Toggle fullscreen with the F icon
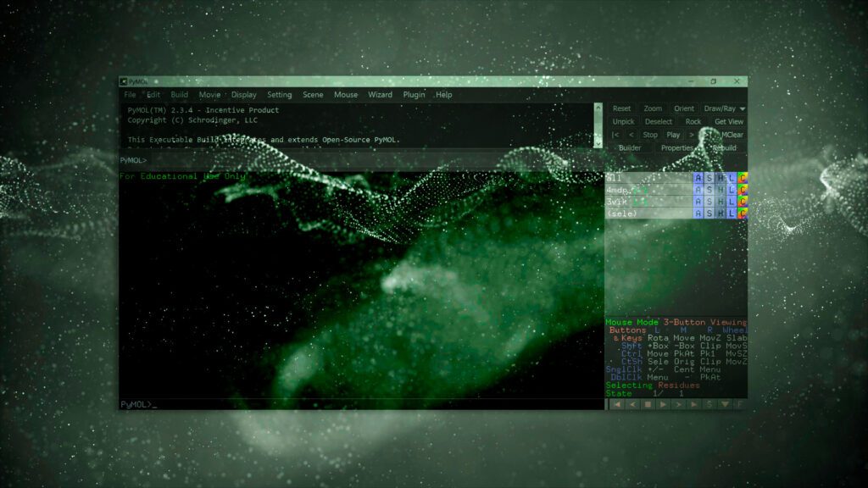This screenshot has height=488, width=868. click(x=740, y=404)
